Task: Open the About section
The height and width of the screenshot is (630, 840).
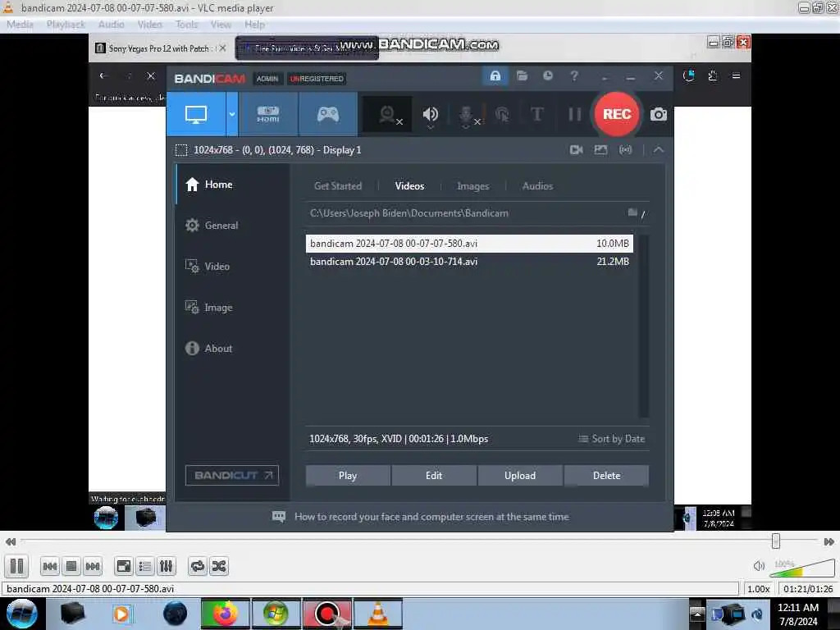Action: (233, 348)
